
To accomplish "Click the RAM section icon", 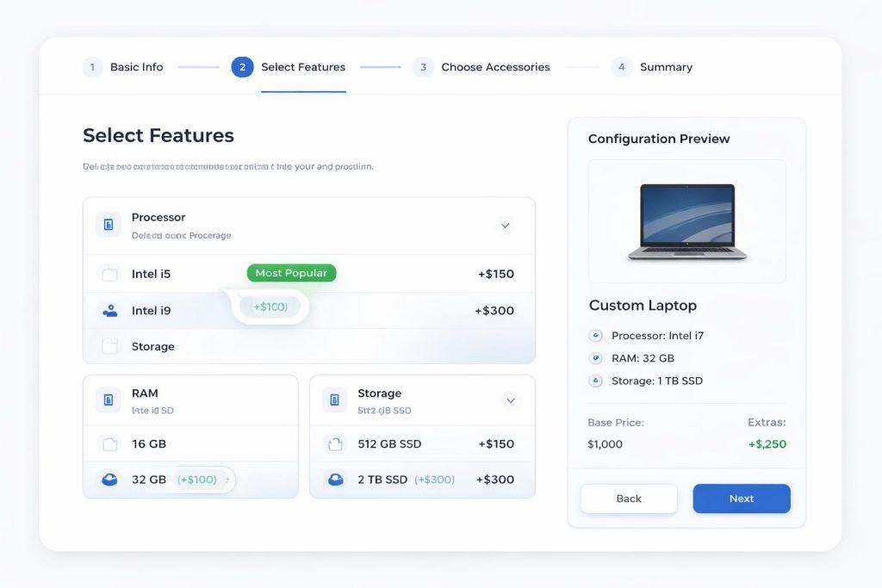I will coord(109,399).
